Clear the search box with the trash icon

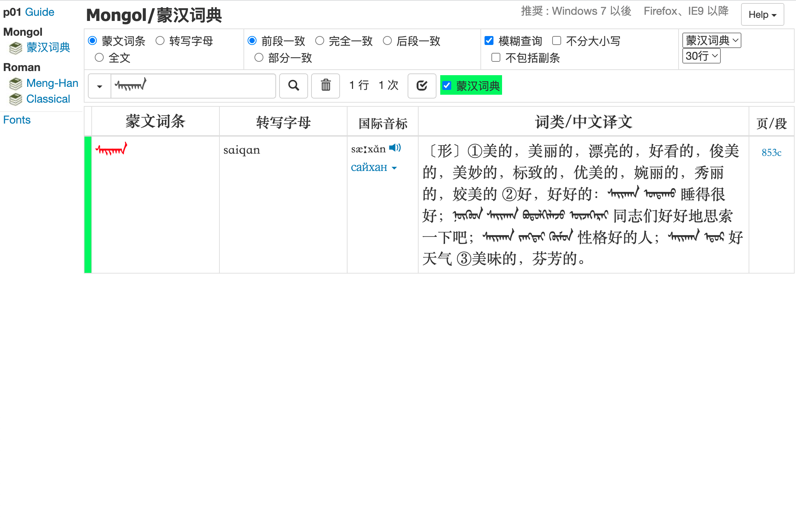tap(325, 86)
